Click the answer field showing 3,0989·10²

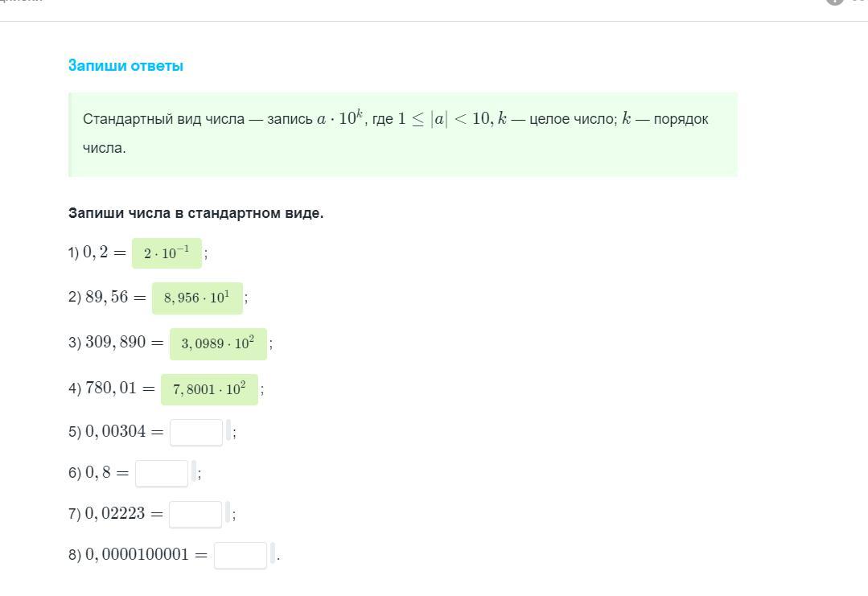pyautogui.click(x=218, y=343)
